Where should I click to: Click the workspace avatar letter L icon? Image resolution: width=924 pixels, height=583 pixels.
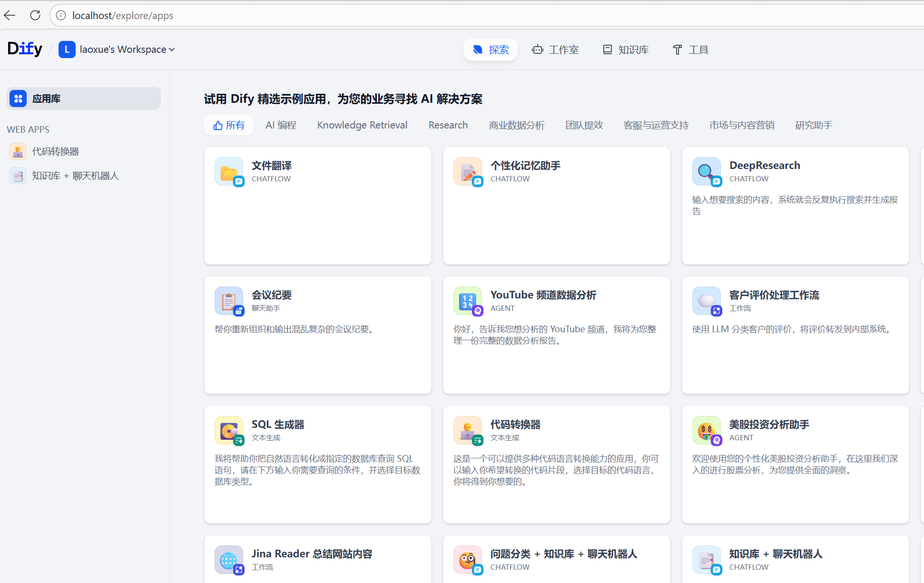pos(67,49)
